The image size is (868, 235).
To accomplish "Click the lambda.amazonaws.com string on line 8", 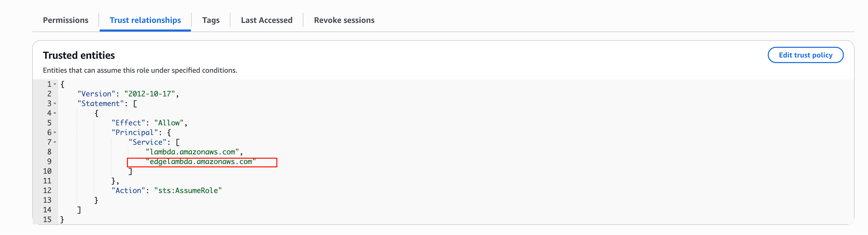I will coord(192,152).
